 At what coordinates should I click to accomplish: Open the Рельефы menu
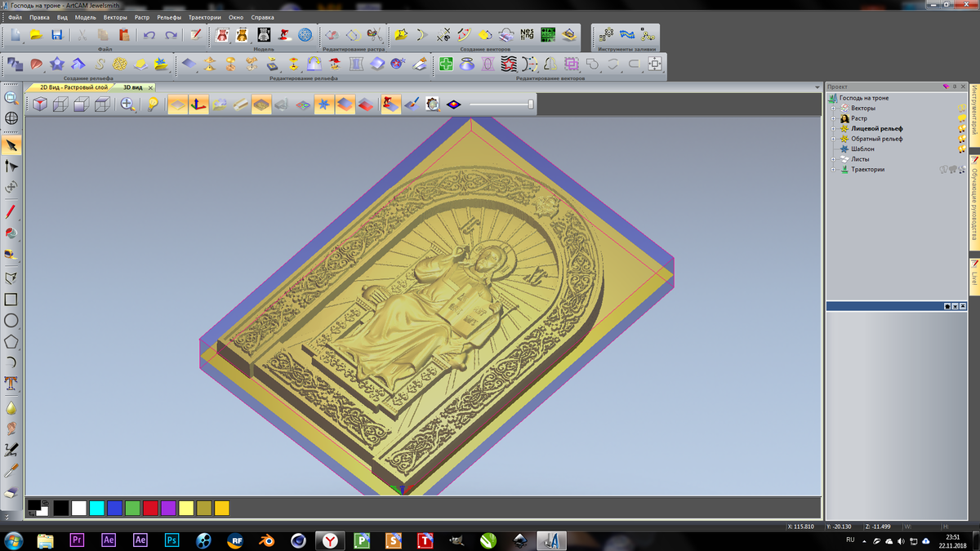pos(169,17)
